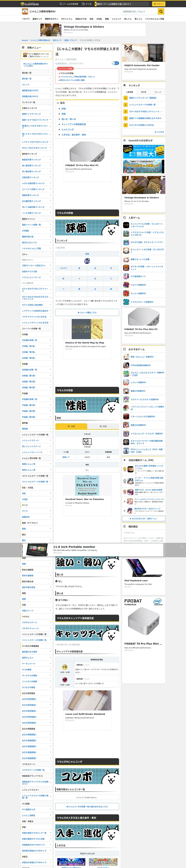This screenshot has width=186, height=868.
Task: Click the ログイン button
Action: (x=159, y=4)
